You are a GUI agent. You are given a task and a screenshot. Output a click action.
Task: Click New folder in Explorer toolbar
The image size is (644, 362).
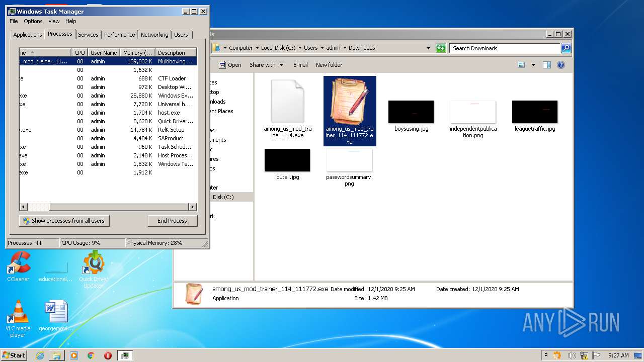329,65
